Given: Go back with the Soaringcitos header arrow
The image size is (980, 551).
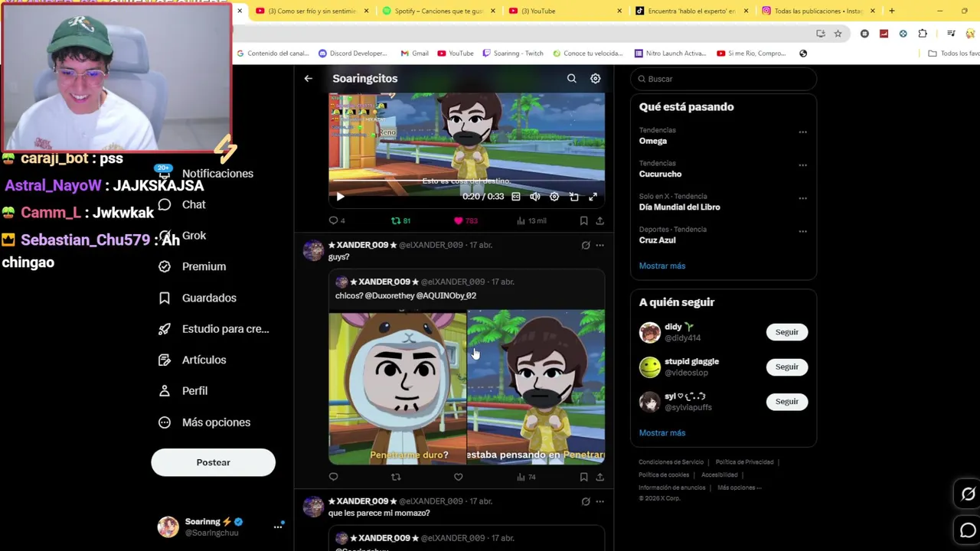Looking at the screenshot, I should [x=308, y=78].
